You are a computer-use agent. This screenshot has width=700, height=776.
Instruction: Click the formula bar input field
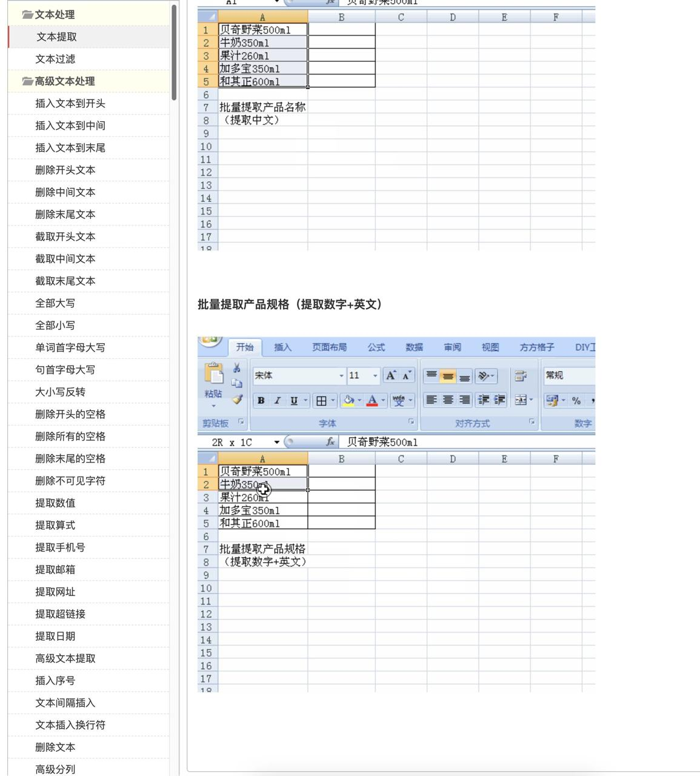tap(424, 443)
